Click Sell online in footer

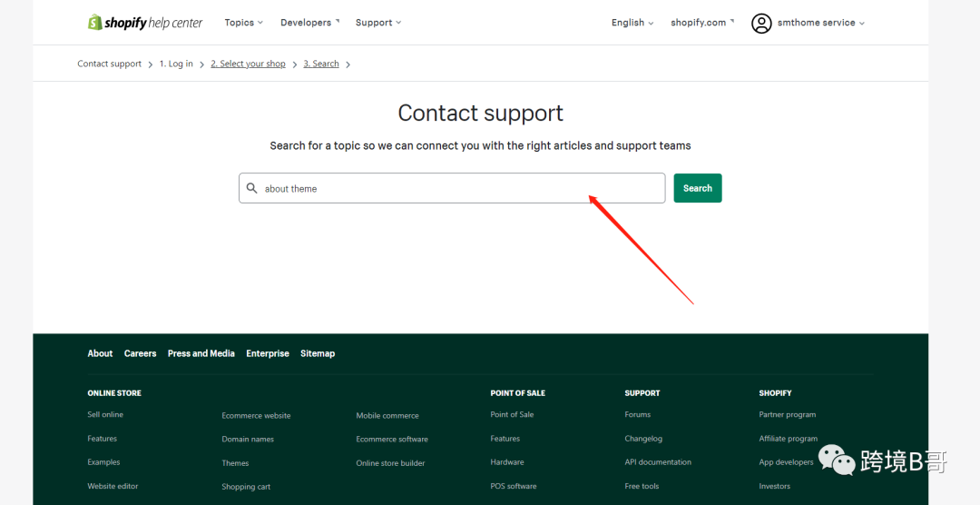click(x=105, y=414)
